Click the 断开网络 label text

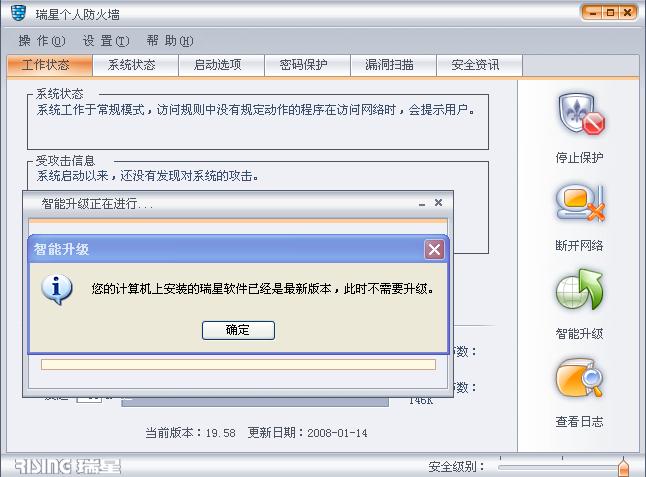(x=579, y=246)
